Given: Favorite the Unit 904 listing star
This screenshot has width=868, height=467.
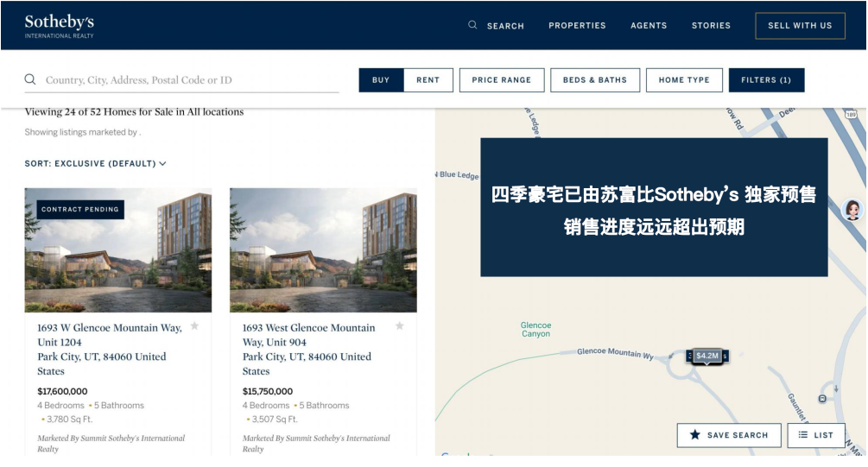Looking at the screenshot, I should pyautogui.click(x=400, y=326).
